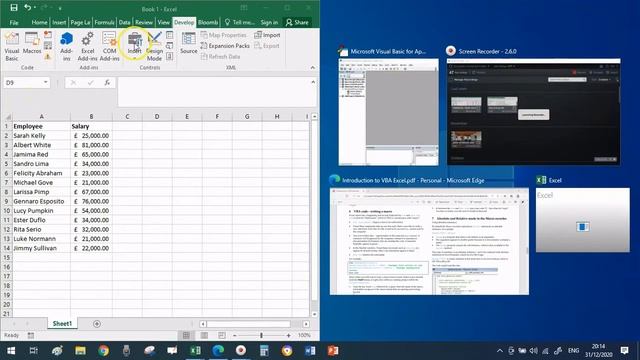
Task: Switch to the View ribbon tab
Action: pos(163,22)
